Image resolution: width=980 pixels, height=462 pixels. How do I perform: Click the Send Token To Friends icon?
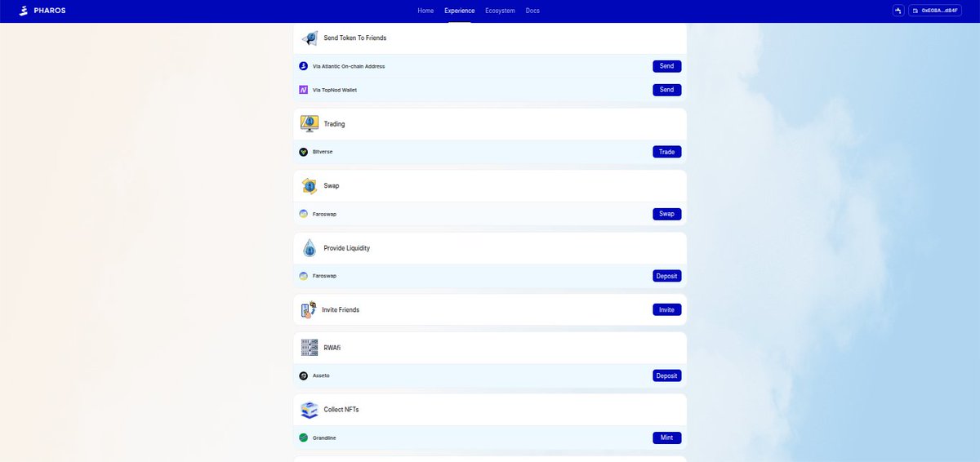point(310,38)
